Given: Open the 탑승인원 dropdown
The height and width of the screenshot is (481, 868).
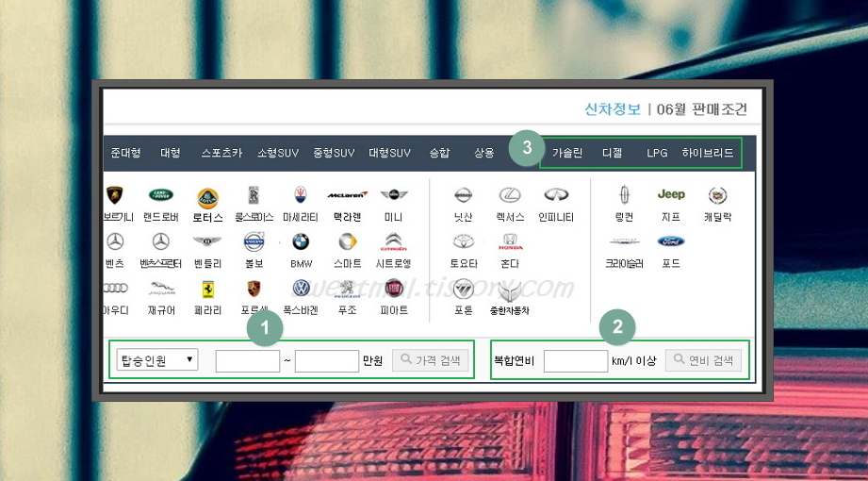Looking at the screenshot, I should (x=157, y=359).
